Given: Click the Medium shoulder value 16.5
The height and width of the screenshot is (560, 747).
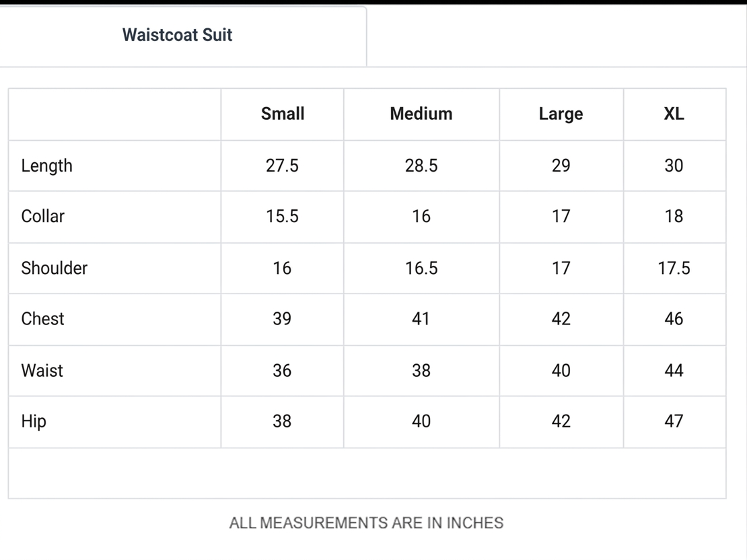Looking at the screenshot, I should [421, 269].
